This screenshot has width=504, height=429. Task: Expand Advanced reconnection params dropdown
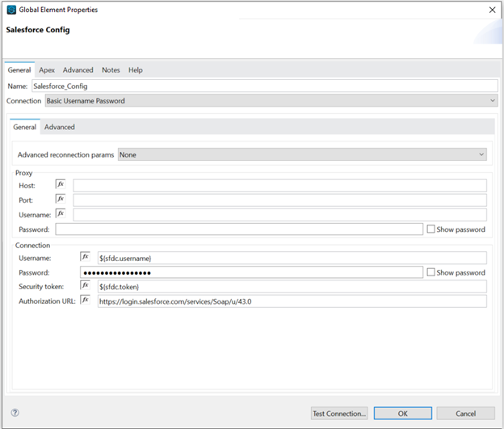[302, 154]
